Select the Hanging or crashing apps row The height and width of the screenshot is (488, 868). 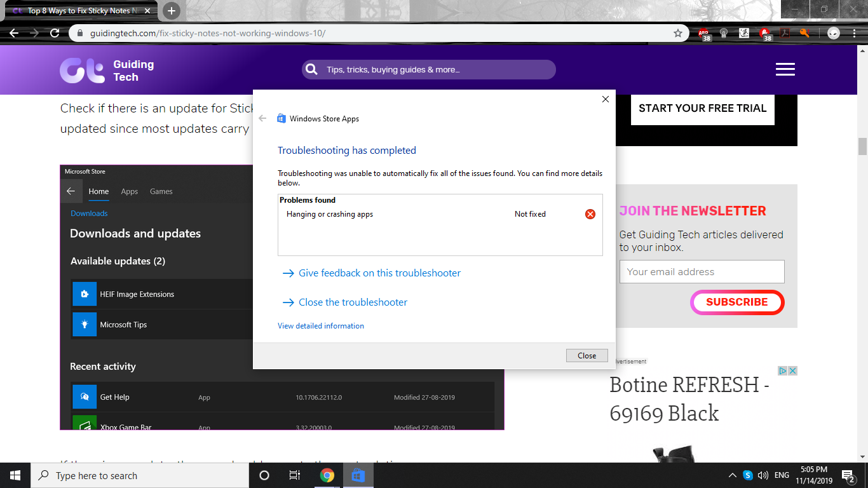(440, 214)
